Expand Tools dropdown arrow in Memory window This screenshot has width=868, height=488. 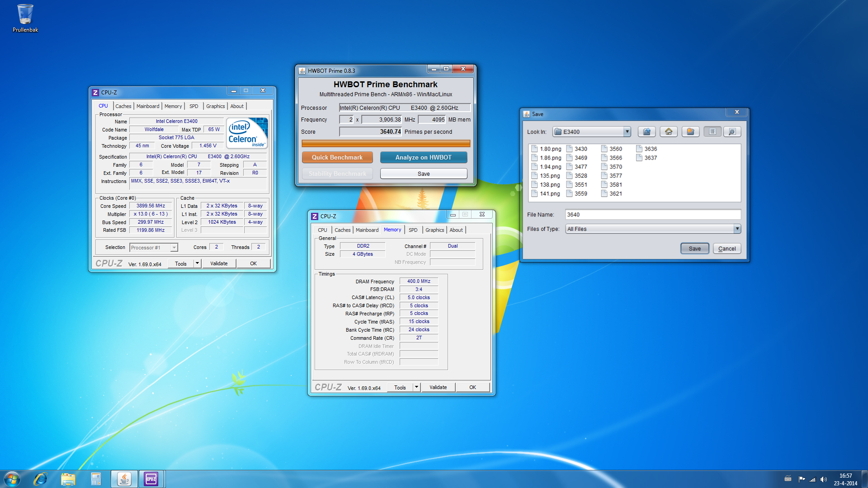point(416,387)
